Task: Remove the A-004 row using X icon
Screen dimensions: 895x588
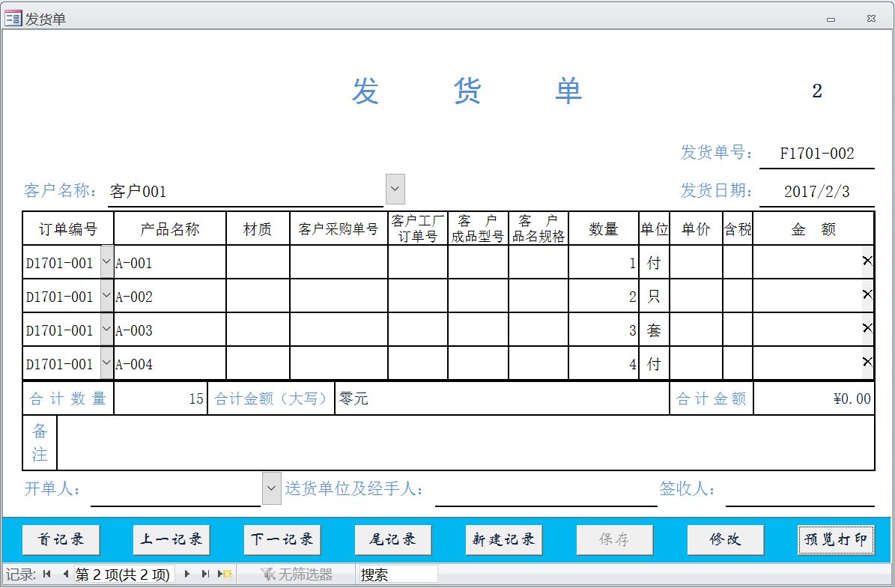Action: pos(867,363)
